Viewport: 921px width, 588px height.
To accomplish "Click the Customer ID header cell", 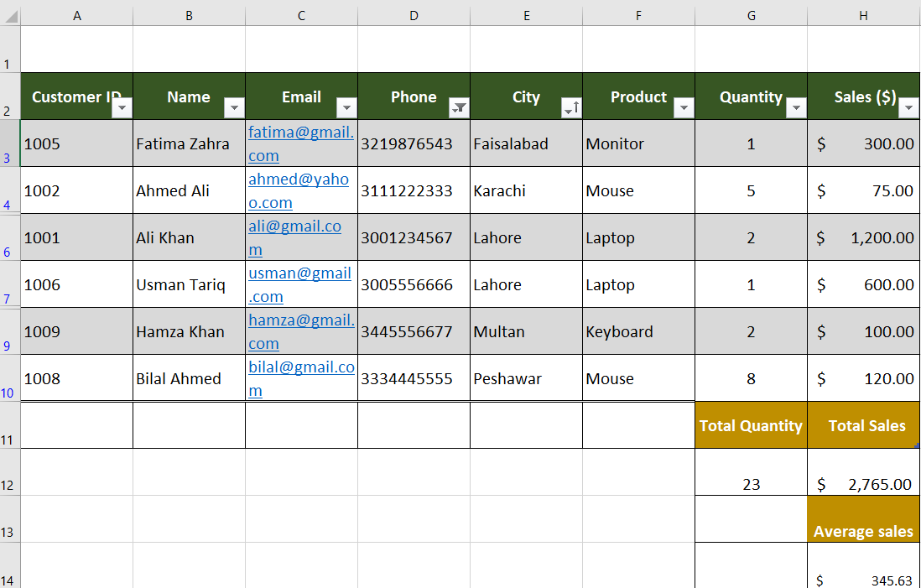I will click(77, 96).
